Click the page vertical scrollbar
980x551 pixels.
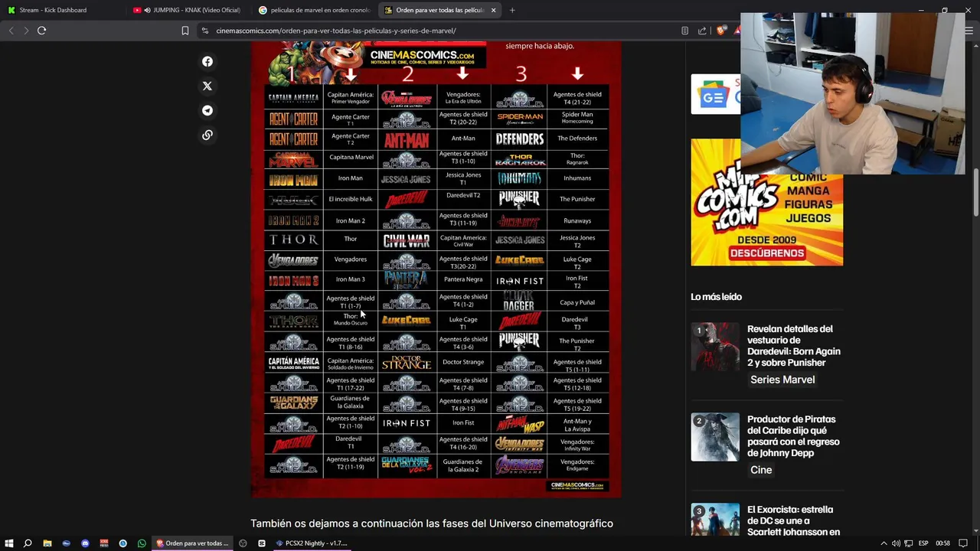(x=976, y=191)
